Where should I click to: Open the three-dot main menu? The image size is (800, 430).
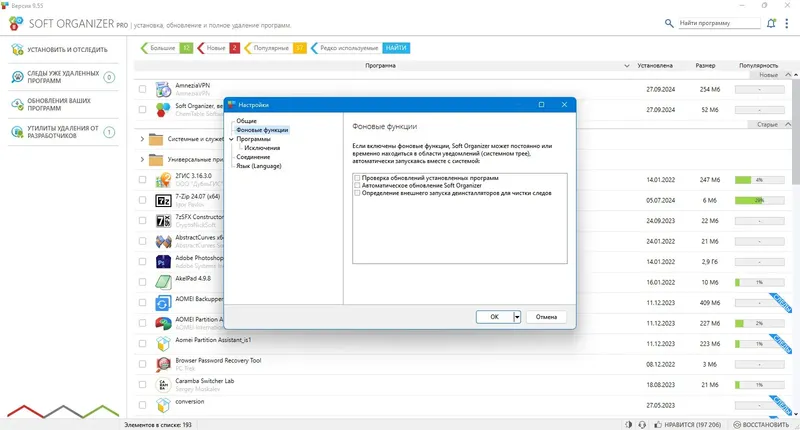[787, 23]
